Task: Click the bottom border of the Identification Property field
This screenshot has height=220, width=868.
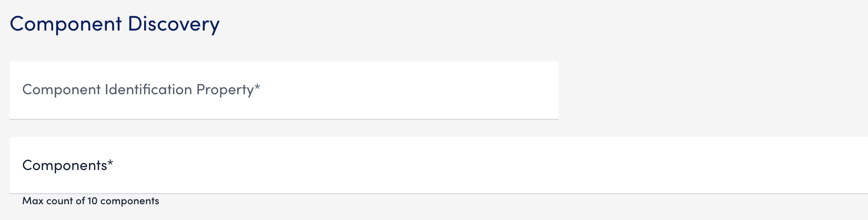Action: [284, 119]
